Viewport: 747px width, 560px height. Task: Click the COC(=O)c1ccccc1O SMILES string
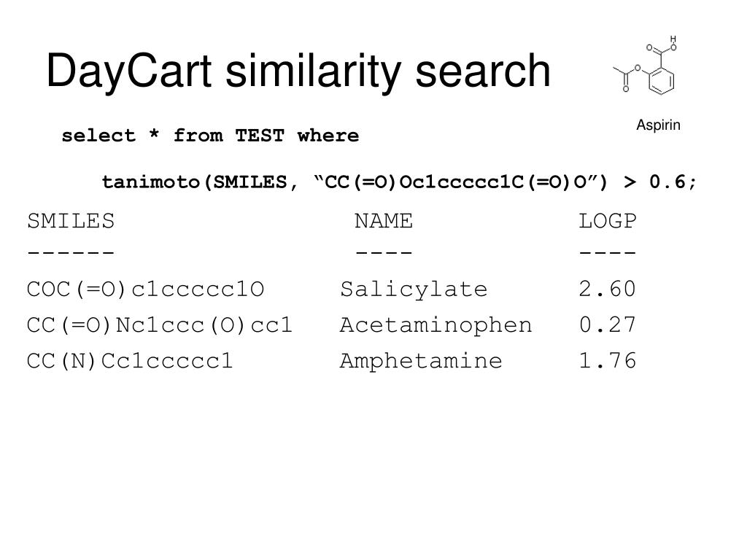[x=145, y=289]
